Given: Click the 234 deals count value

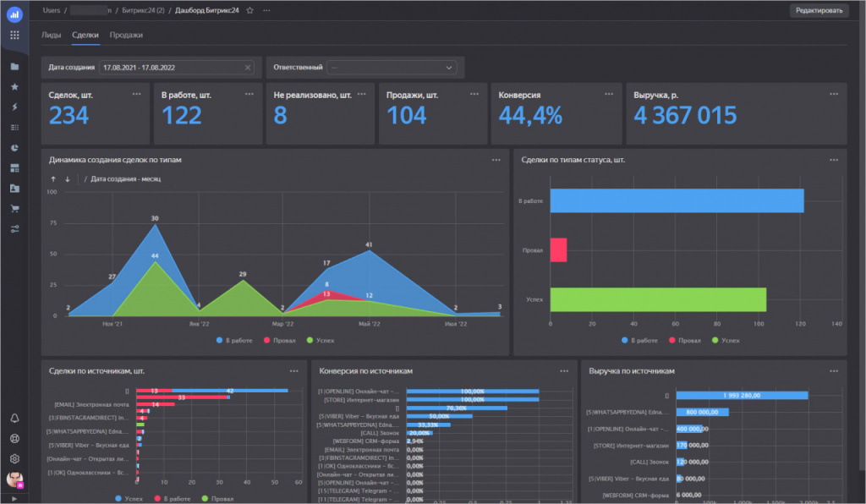Looking at the screenshot, I should [69, 115].
